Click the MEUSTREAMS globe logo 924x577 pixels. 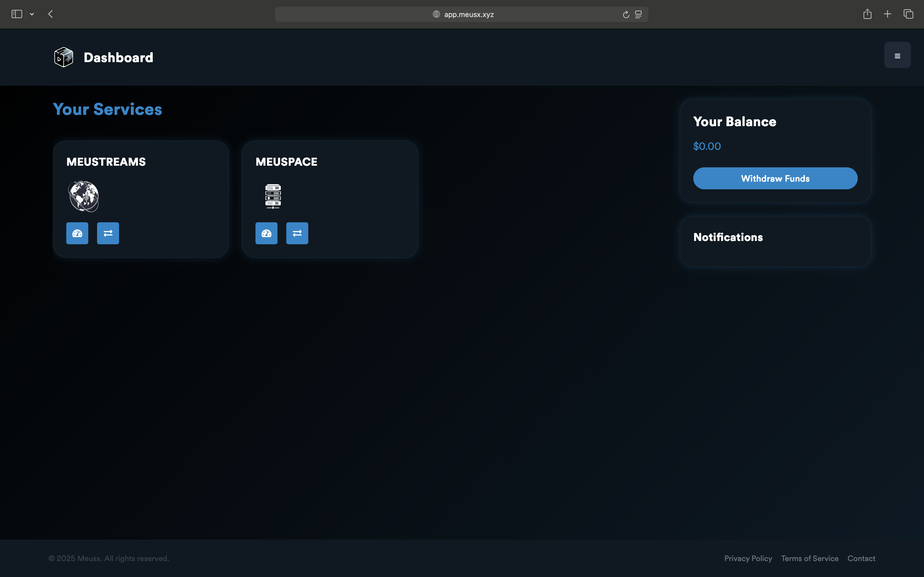[84, 196]
